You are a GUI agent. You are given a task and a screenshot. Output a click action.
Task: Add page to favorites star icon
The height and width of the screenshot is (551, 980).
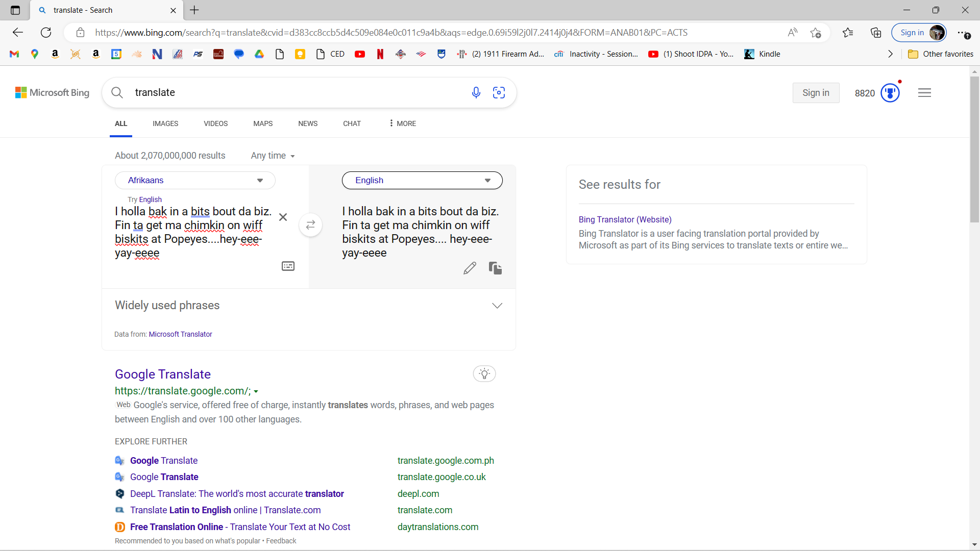coord(815,33)
